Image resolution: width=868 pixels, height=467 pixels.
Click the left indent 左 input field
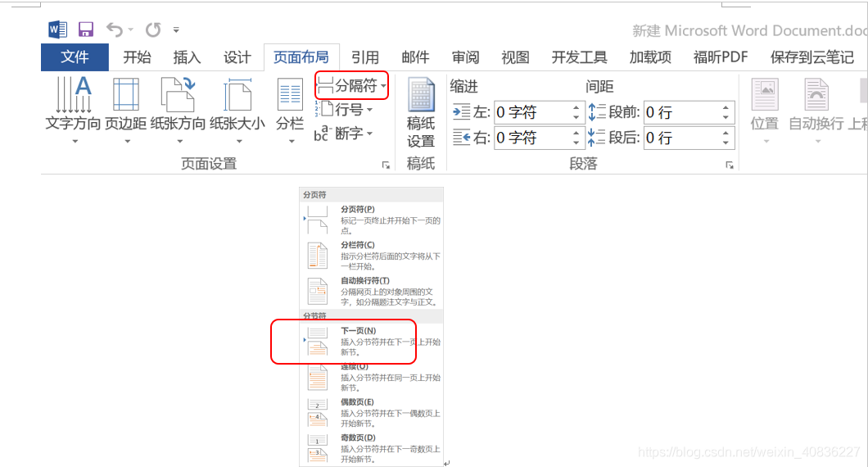pos(531,112)
